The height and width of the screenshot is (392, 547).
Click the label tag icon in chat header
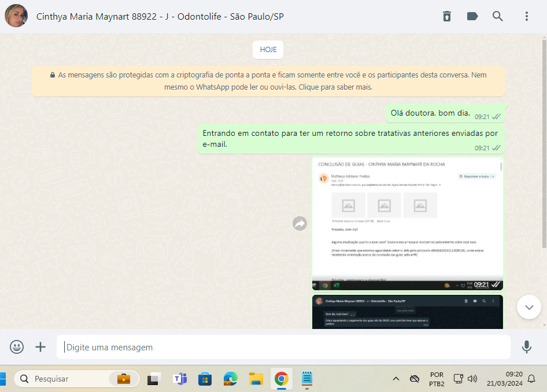[x=472, y=16]
